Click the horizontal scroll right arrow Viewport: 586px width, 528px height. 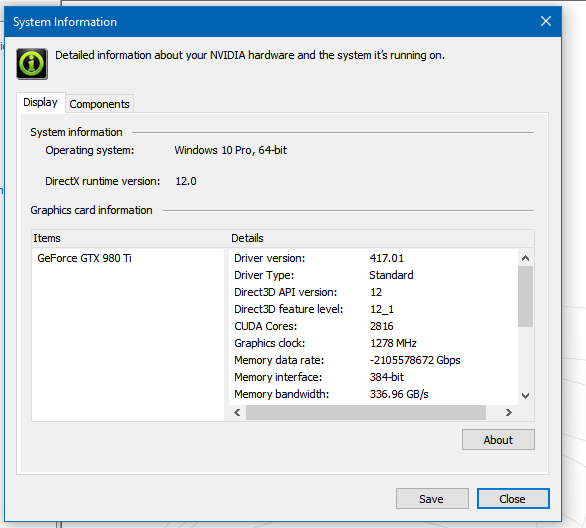click(x=509, y=413)
